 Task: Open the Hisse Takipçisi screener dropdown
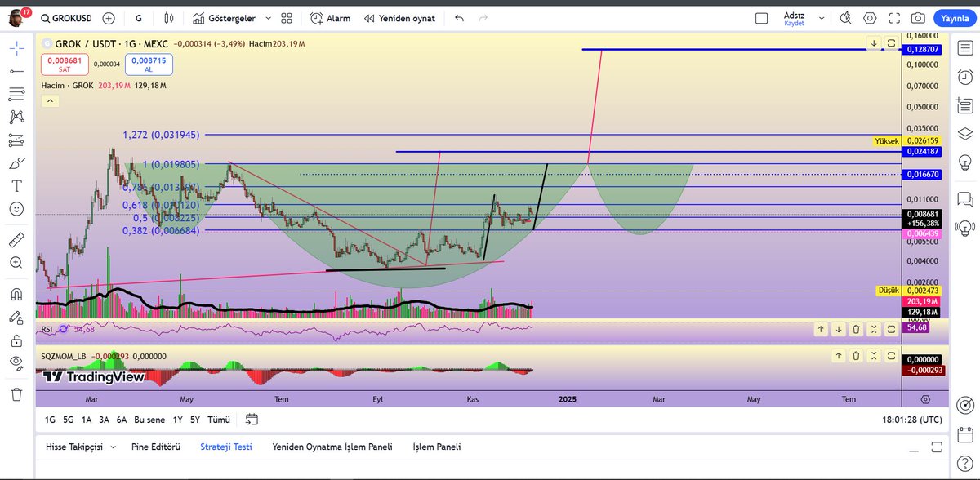pyautogui.click(x=80, y=447)
